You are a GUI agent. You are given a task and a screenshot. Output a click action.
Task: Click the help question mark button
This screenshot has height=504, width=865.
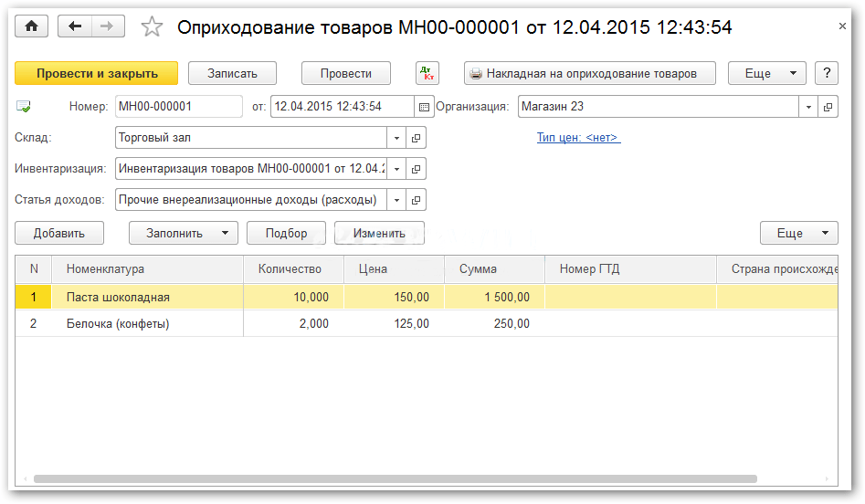(x=826, y=73)
